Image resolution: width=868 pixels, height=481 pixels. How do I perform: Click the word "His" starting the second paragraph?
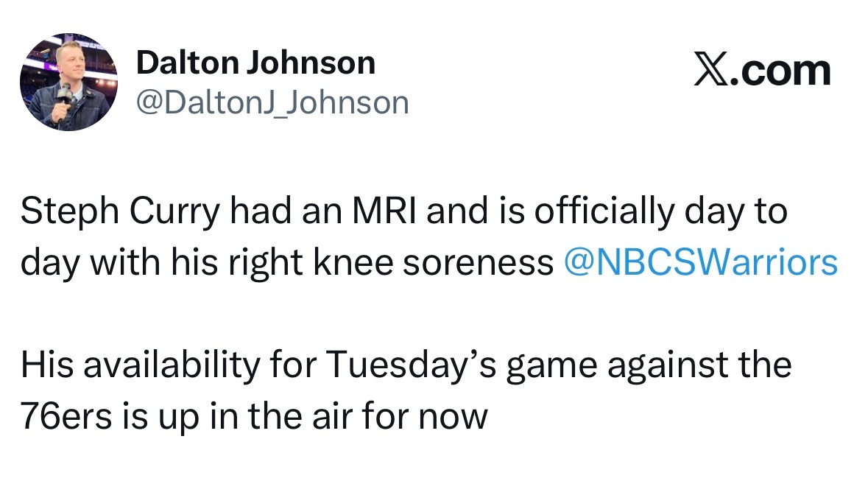[41, 365]
